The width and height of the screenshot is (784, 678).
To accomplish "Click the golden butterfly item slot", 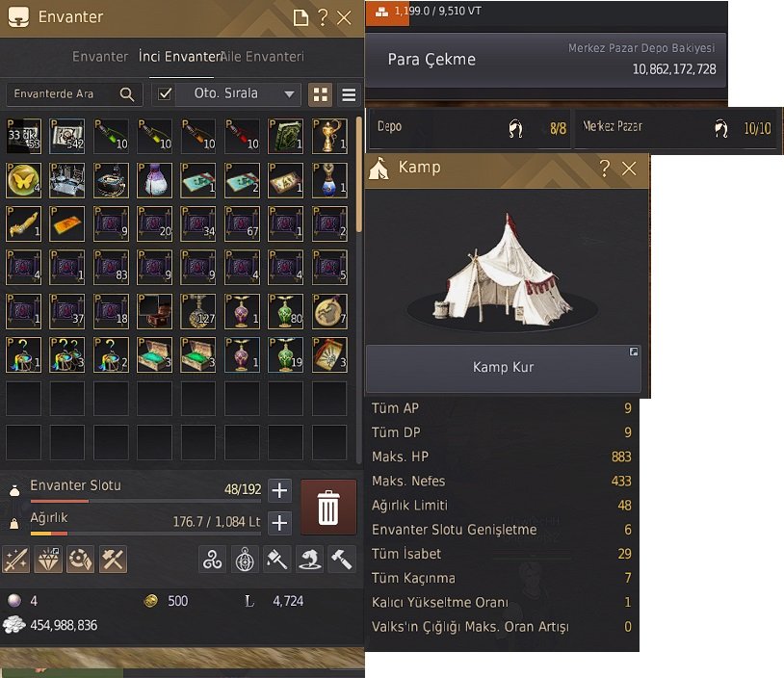I will (x=23, y=180).
